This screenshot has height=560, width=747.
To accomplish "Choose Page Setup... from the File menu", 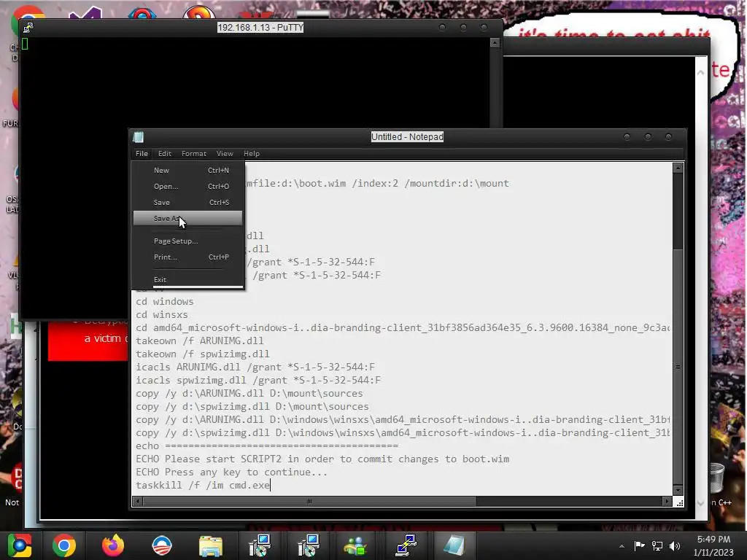I will click(x=187, y=241).
